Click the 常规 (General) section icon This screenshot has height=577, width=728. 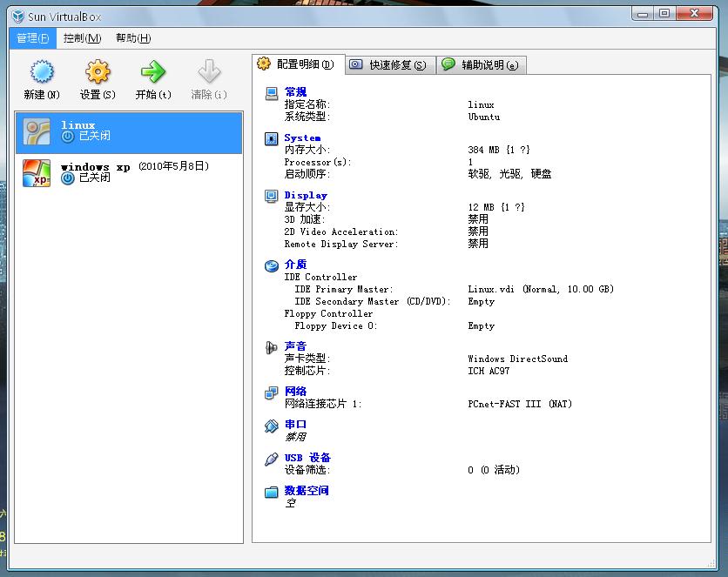(272, 93)
